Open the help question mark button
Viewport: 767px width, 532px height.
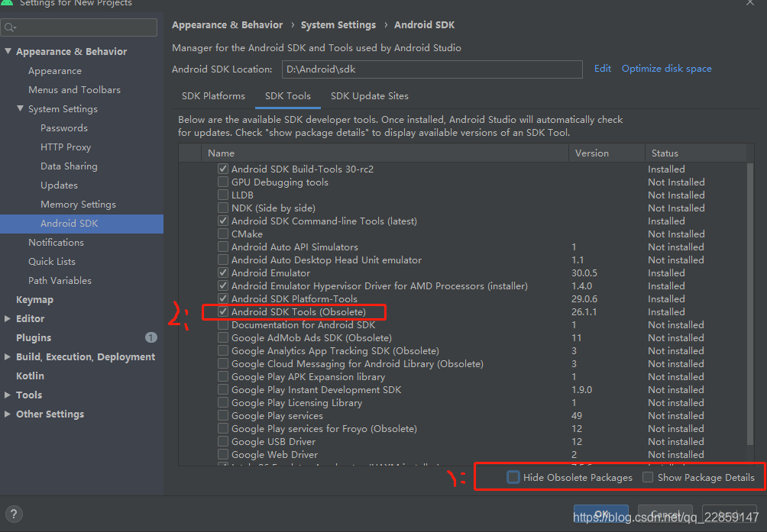coord(14,514)
